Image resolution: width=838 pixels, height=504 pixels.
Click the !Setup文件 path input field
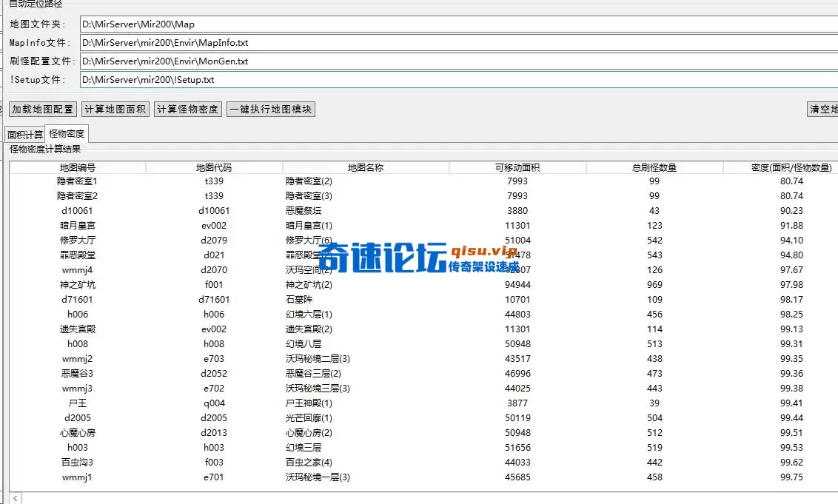coord(296,78)
